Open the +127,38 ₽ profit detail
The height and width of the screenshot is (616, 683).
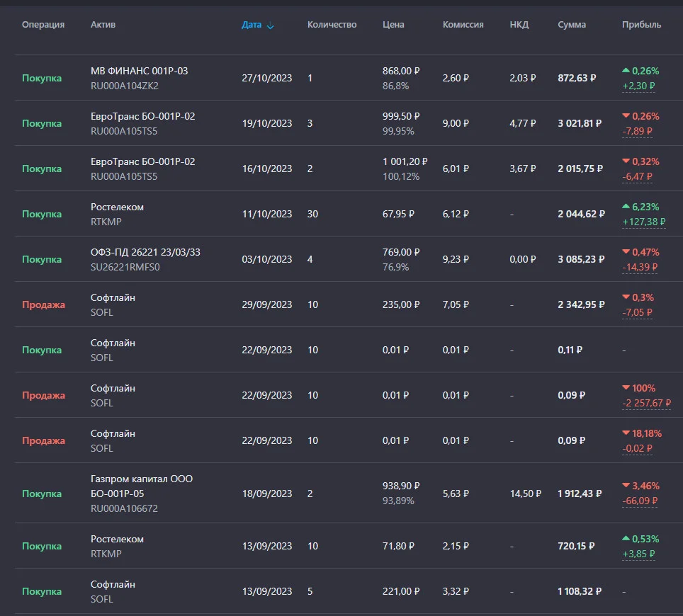644,222
